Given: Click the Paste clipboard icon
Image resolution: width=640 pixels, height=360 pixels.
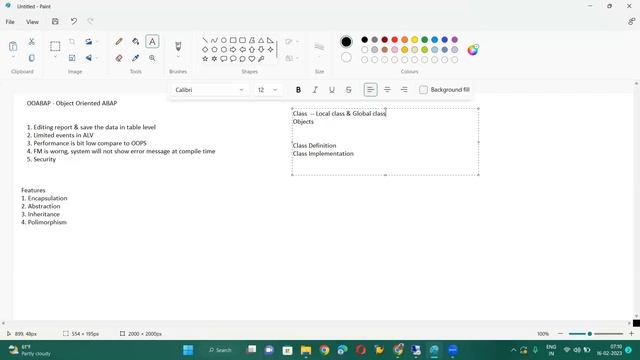Looking at the screenshot, I should [13, 46].
